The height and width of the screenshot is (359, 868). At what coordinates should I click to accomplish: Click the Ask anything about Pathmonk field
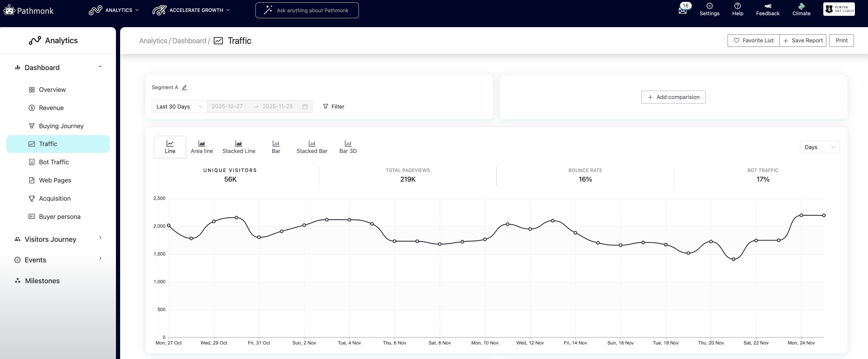click(x=307, y=10)
